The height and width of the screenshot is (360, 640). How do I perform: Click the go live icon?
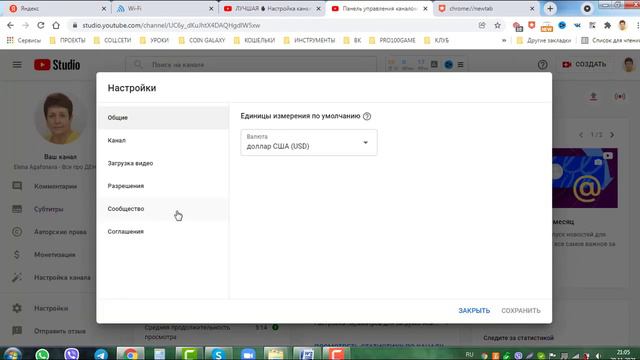coord(620,97)
